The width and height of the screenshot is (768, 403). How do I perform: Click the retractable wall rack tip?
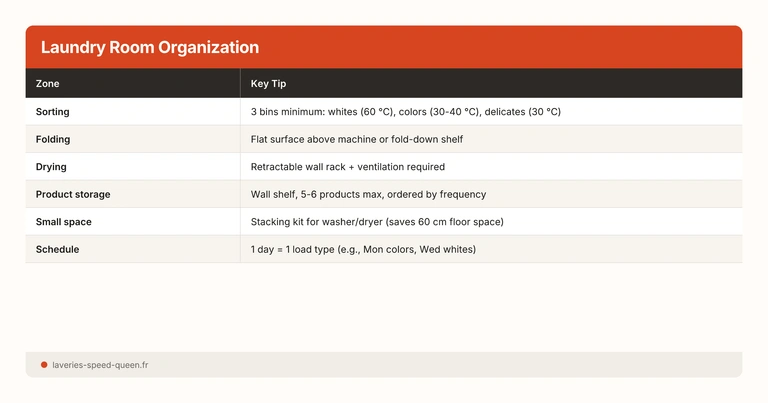tap(347, 166)
